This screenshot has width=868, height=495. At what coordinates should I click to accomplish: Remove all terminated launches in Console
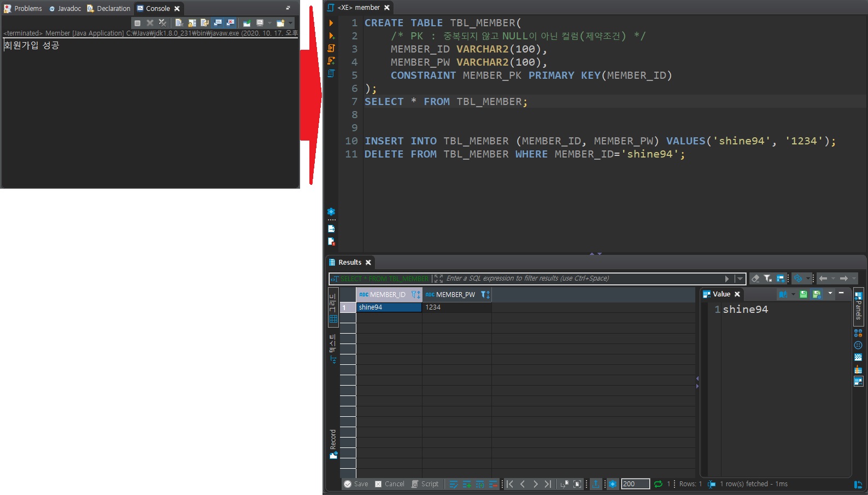(x=162, y=23)
